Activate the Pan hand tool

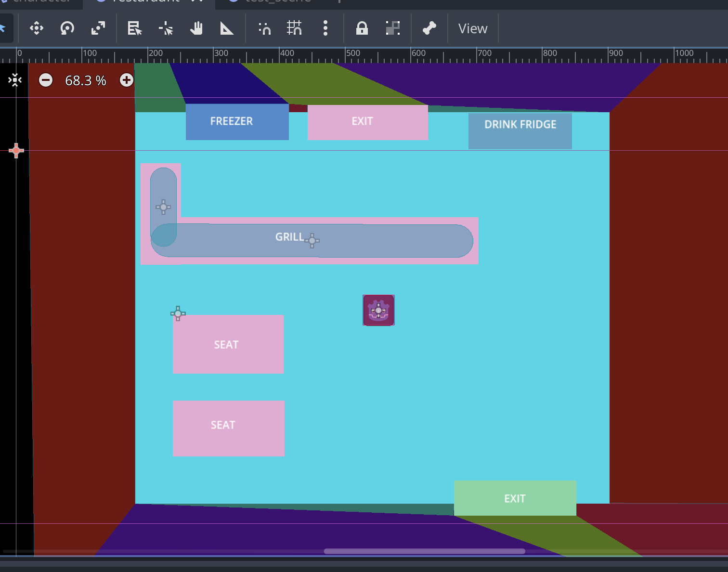coord(196,28)
